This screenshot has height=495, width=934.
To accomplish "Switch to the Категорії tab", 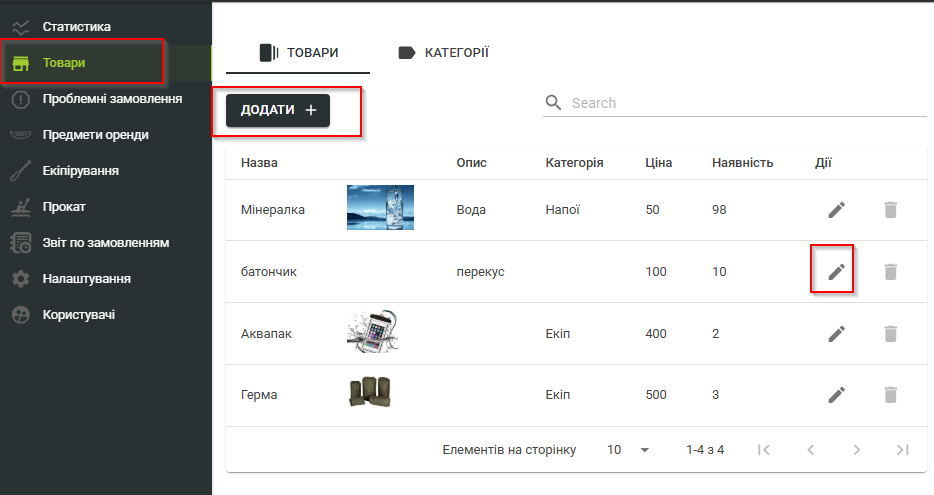I will [443, 52].
